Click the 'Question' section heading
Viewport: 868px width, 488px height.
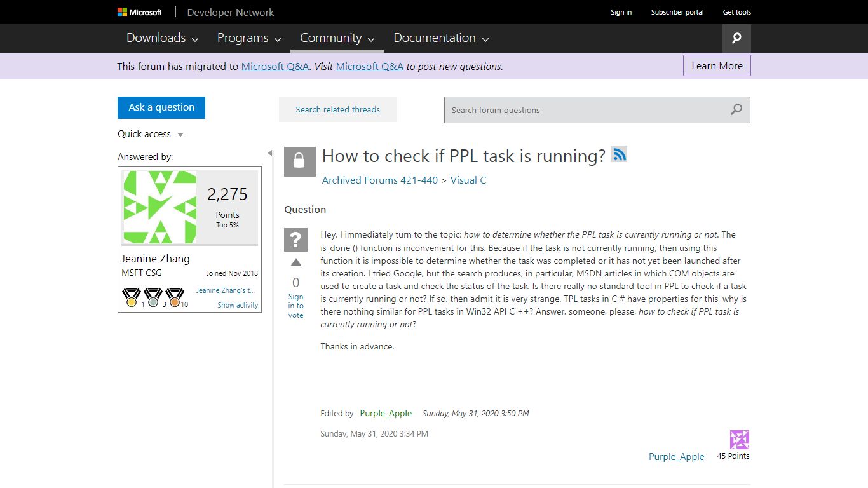(305, 210)
